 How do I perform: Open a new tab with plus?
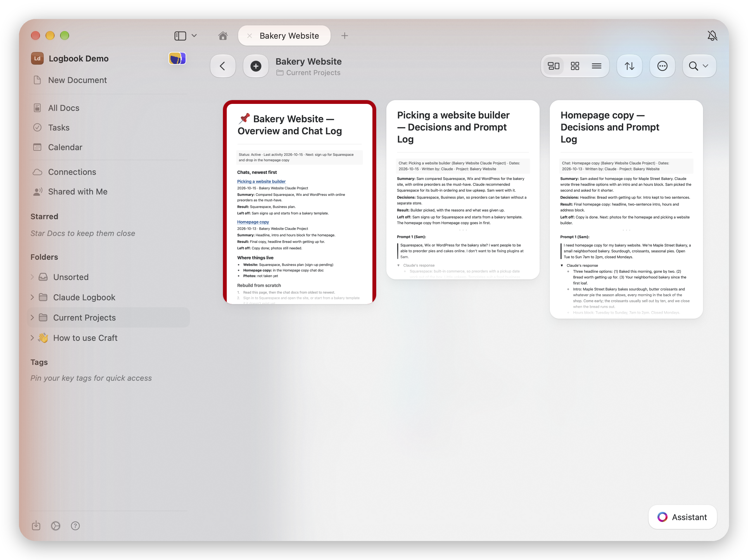[345, 36]
